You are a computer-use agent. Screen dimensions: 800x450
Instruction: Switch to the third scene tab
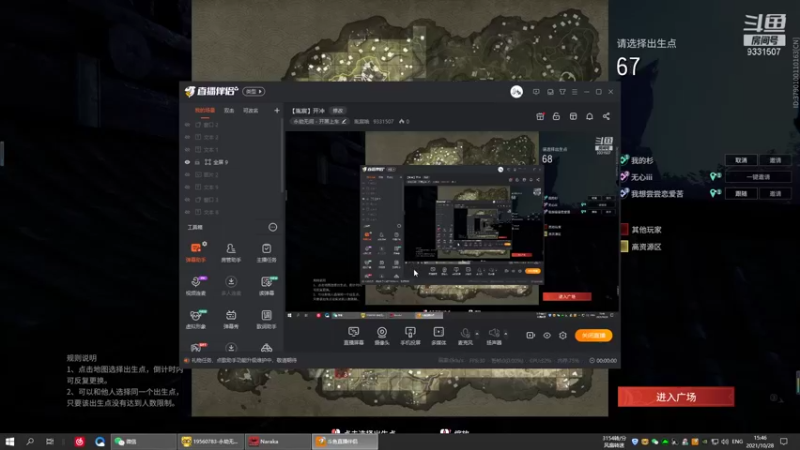click(x=251, y=111)
